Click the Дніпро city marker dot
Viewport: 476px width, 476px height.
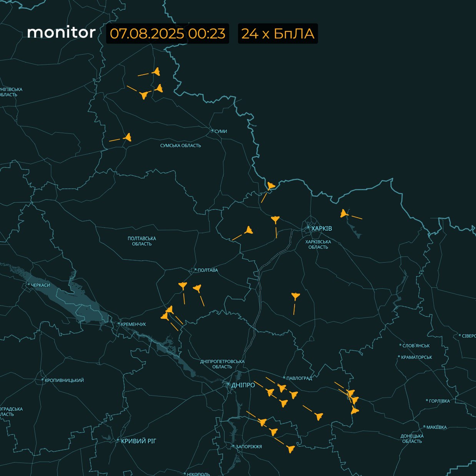click(x=228, y=384)
